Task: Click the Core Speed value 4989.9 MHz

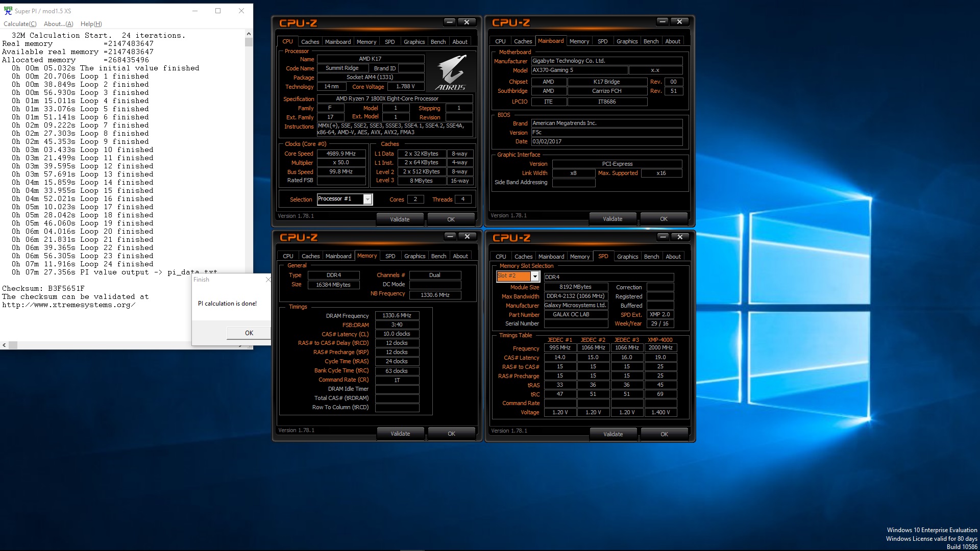Action: point(341,154)
